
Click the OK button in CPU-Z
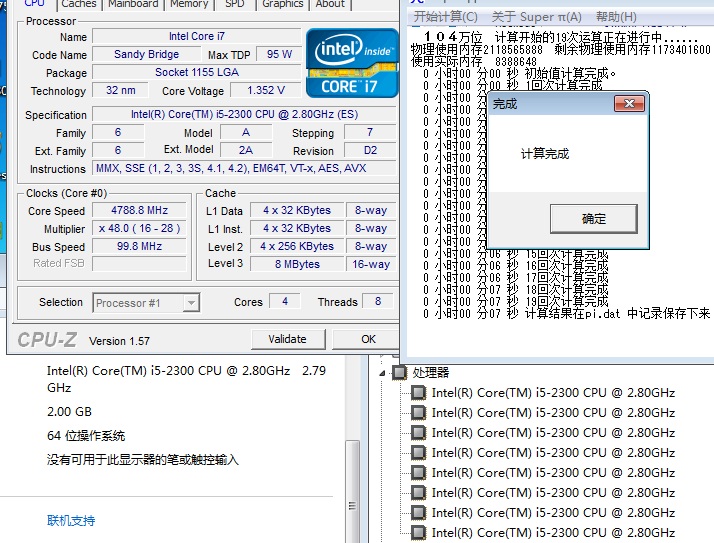point(368,339)
